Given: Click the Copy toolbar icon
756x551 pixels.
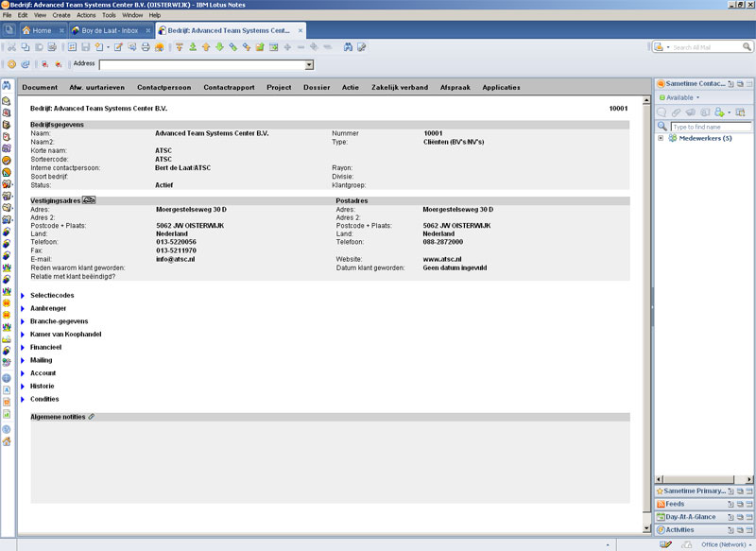Looking at the screenshot, I should (x=26, y=47).
